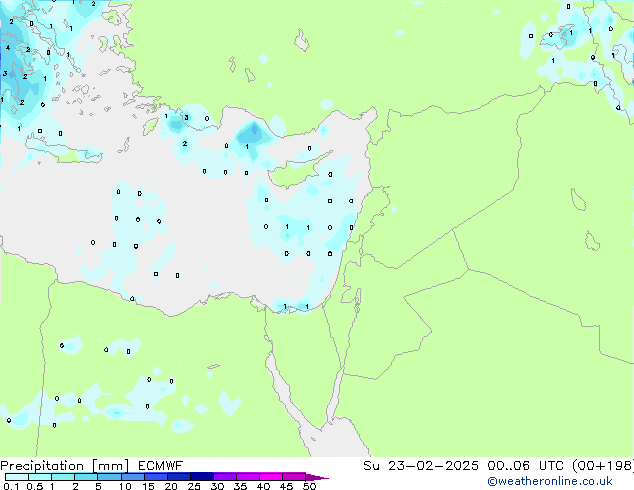Click the legend label '25'
Screen dimensions: 634x490
point(194,486)
